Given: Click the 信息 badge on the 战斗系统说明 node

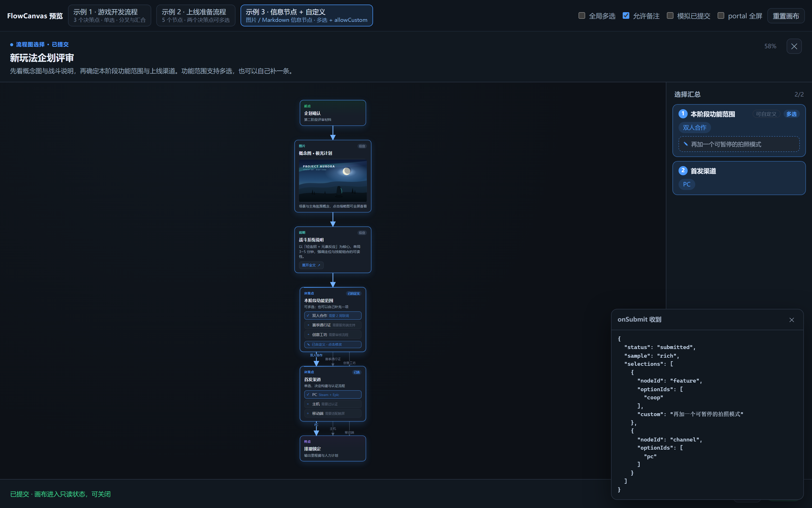Looking at the screenshot, I should [x=362, y=232].
